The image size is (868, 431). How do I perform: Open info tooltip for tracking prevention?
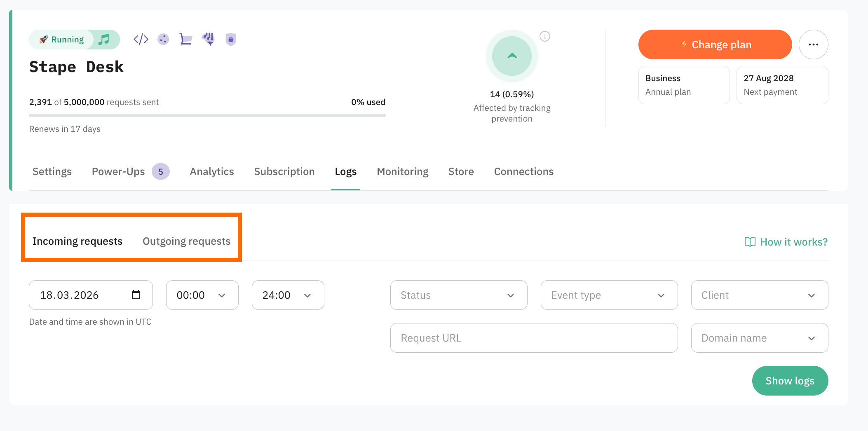544,37
